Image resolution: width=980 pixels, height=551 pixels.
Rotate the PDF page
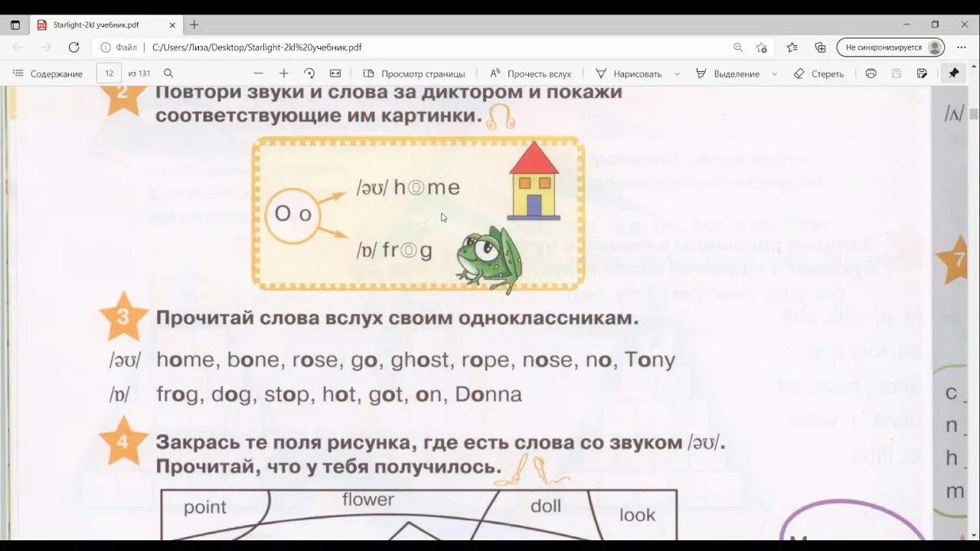click(x=309, y=73)
